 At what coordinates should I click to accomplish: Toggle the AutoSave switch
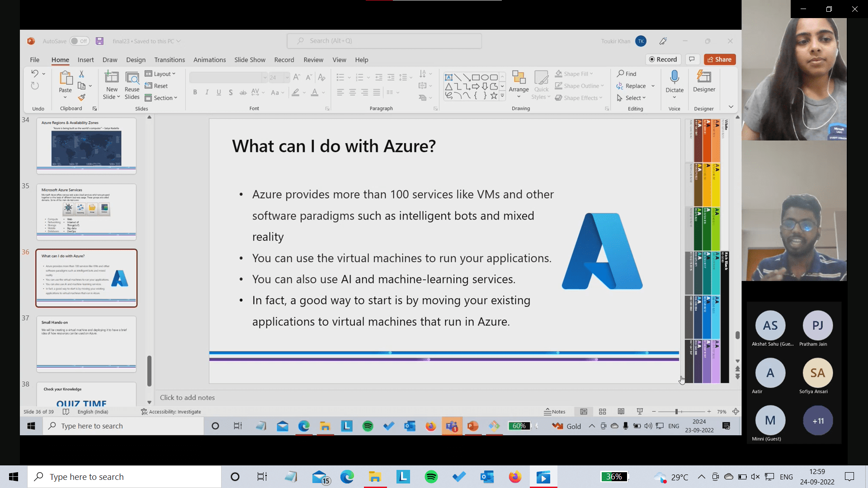pyautogui.click(x=80, y=41)
